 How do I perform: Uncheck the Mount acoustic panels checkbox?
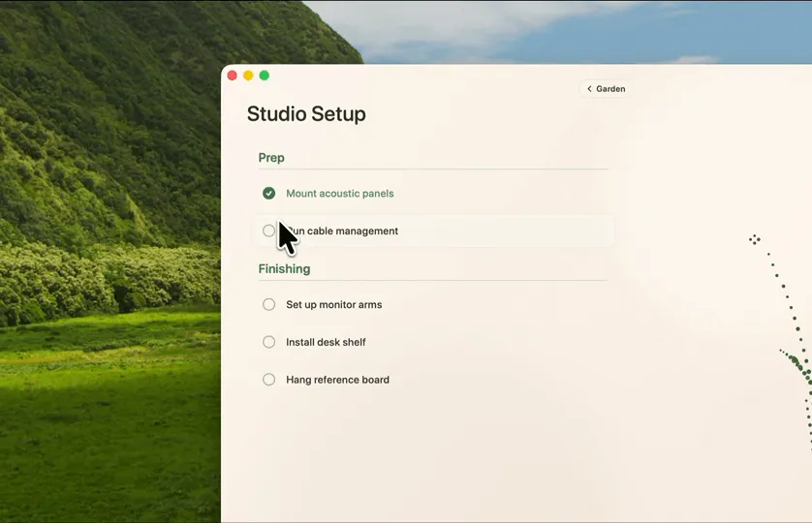tap(268, 193)
